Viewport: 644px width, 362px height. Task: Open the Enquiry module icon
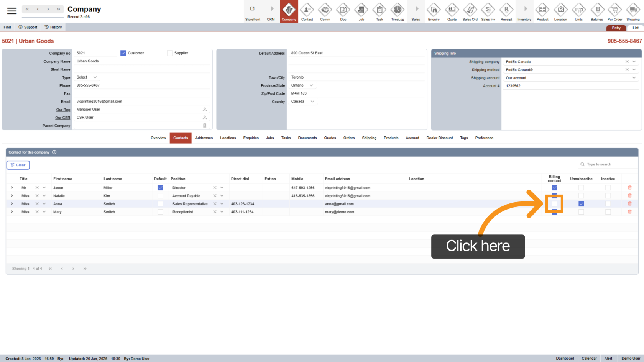434,10
